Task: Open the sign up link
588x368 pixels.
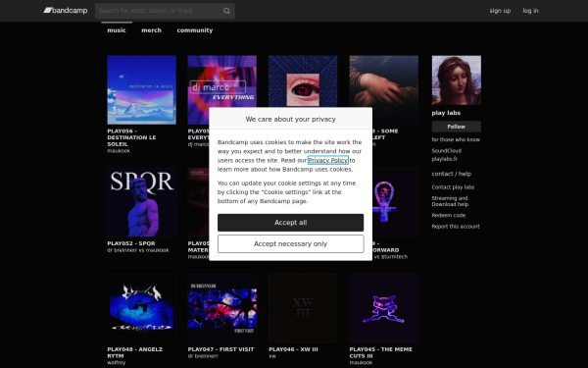Action: coord(500,11)
